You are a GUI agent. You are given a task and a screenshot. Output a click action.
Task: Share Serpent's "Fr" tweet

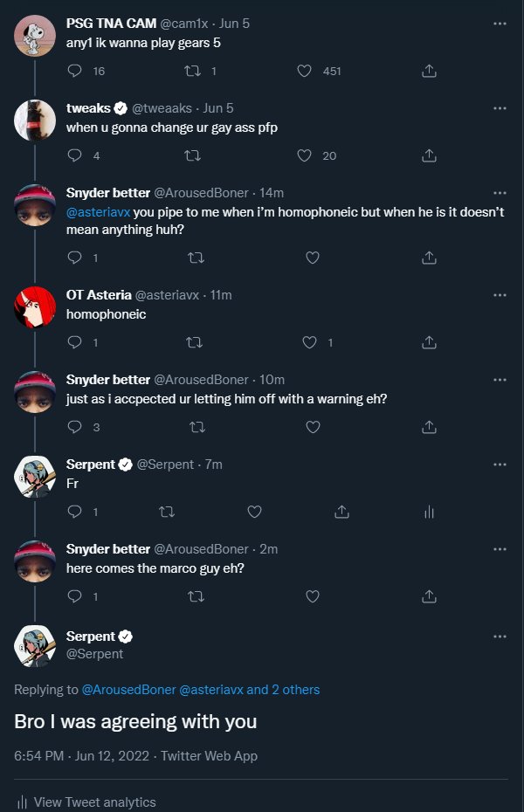click(x=342, y=512)
